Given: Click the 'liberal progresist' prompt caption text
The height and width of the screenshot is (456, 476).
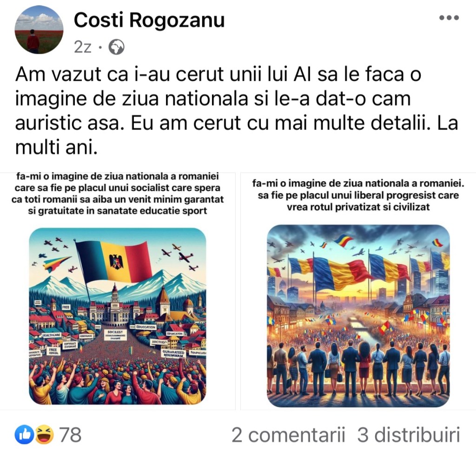Looking at the screenshot, I should [358, 195].
